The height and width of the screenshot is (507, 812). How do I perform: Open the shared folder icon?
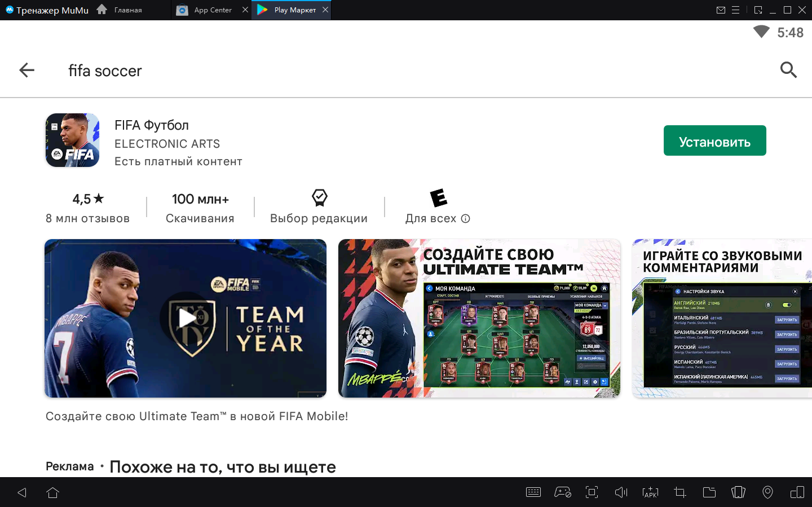coord(709,492)
